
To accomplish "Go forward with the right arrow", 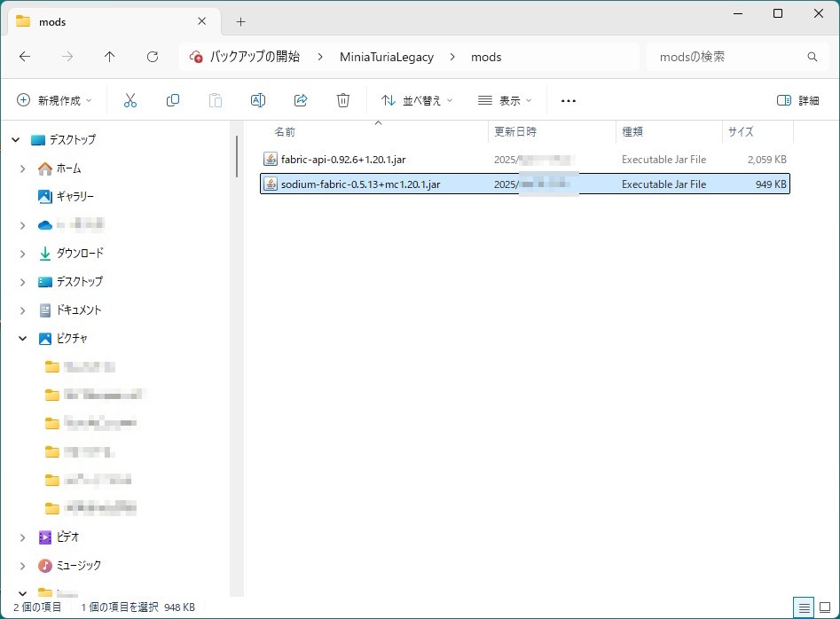I will pos(67,57).
